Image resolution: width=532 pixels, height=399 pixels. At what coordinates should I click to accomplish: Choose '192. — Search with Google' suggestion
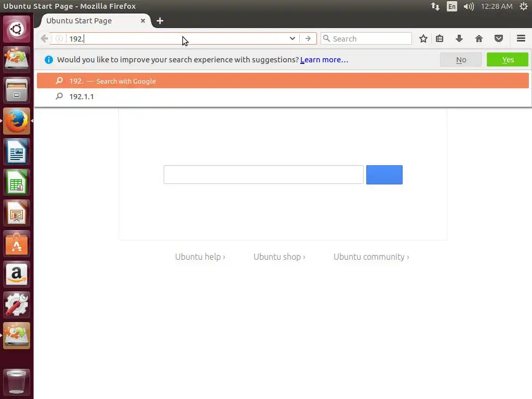click(283, 81)
